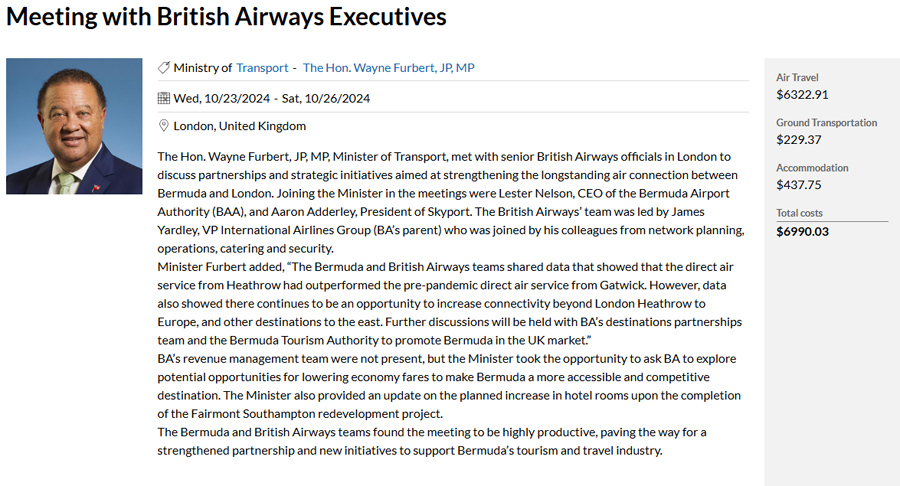Click the tag icon beside Ministry of

(x=164, y=68)
